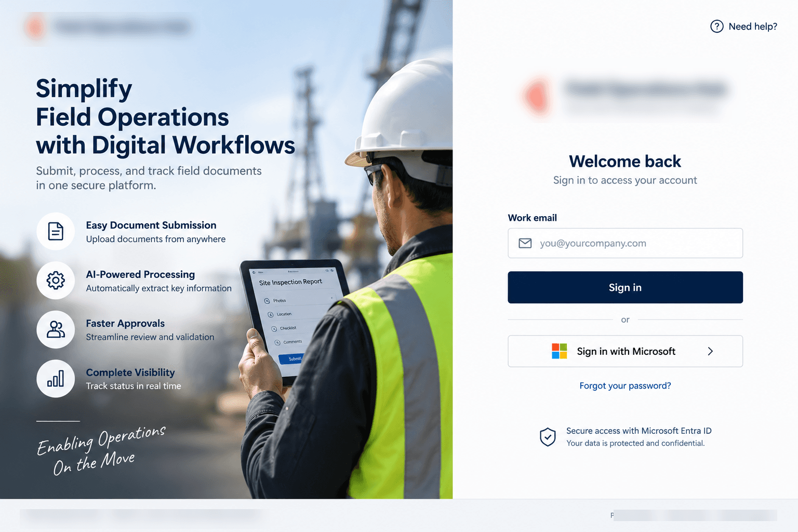The height and width of the screenshot is (532, 798).
Task: Click the gear icon beside AI-Powered Processing
Action: coord(56,281)
